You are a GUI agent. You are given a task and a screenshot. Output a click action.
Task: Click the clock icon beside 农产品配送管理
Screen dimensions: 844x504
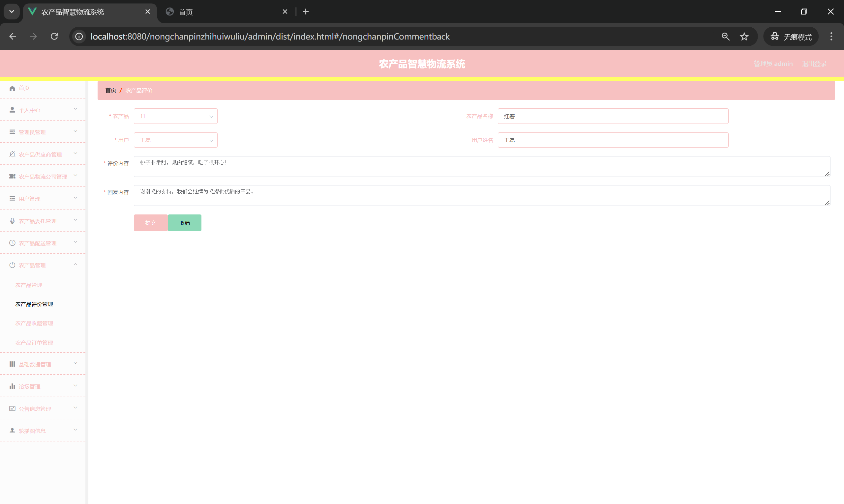12,243
